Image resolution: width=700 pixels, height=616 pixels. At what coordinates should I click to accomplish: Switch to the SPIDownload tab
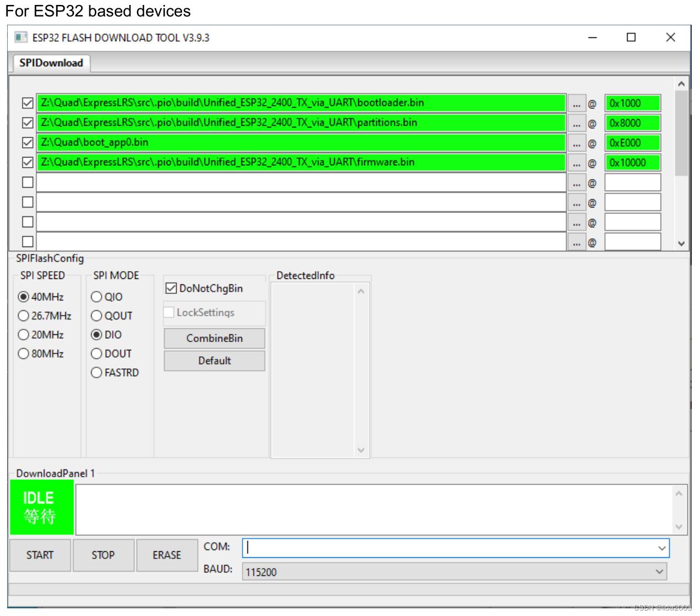click(x=51, y=63)
